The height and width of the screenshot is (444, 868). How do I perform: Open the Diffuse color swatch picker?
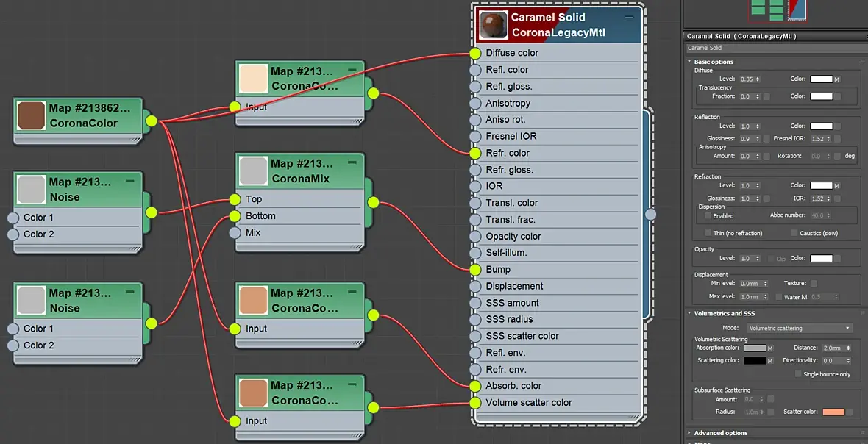(822, 79)
